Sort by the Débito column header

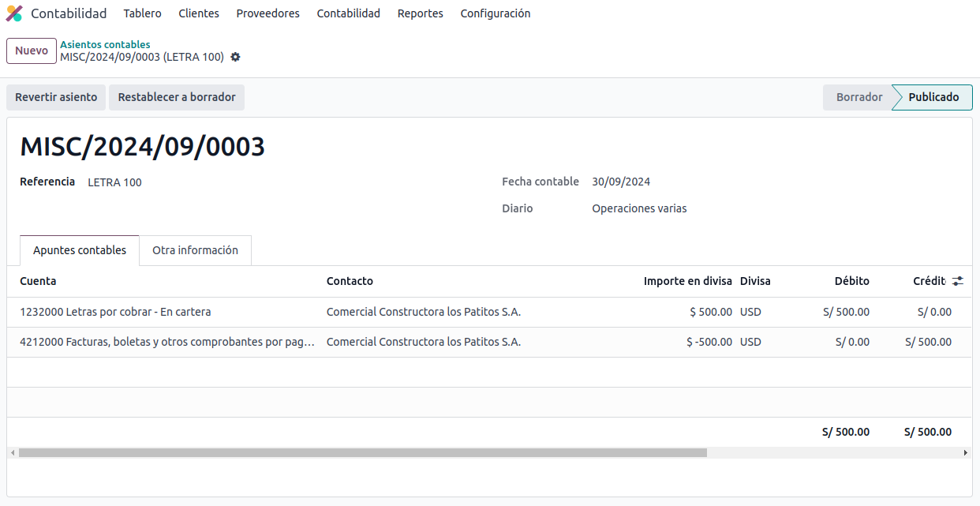852,281
